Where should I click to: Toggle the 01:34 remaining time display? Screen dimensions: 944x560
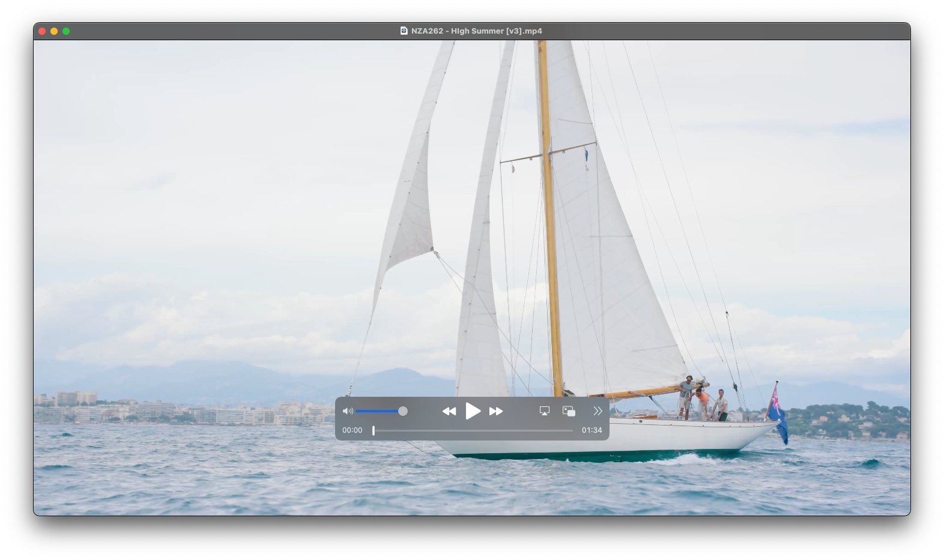pos(592,430)
